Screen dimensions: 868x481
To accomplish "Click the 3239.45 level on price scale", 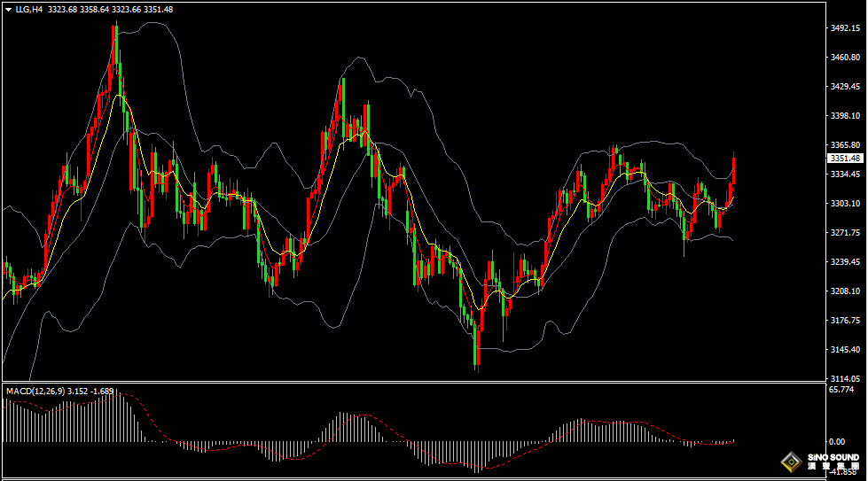I will click(846, 262).
